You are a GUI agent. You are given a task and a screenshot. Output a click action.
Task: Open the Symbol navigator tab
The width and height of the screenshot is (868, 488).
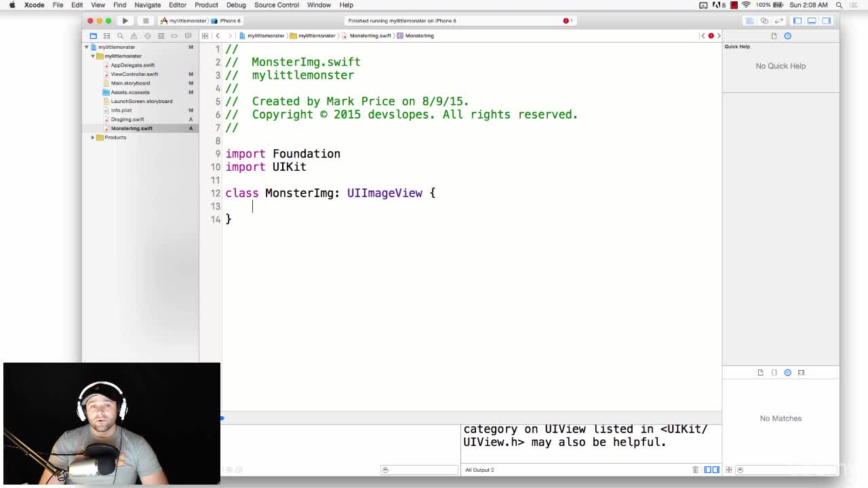click(x=106, y=36)
